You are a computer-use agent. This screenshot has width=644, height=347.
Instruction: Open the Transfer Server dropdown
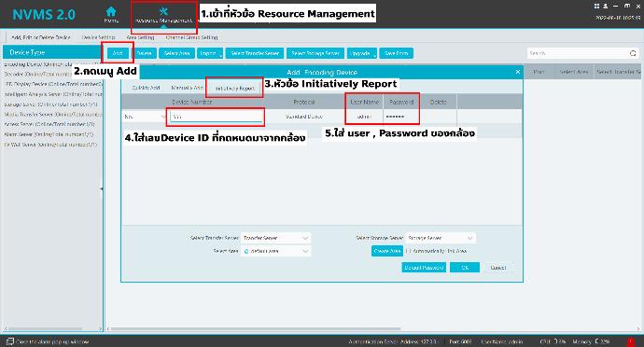coord(275,238)
